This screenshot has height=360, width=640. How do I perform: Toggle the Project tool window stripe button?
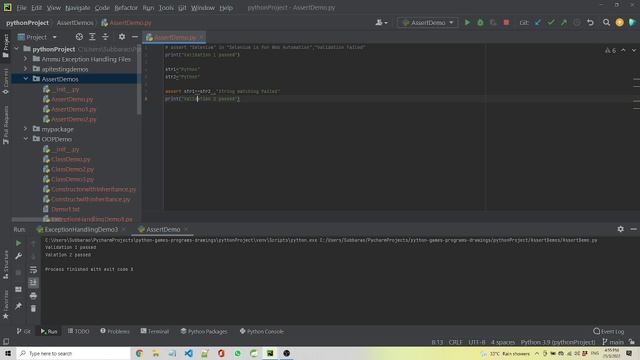6,46
